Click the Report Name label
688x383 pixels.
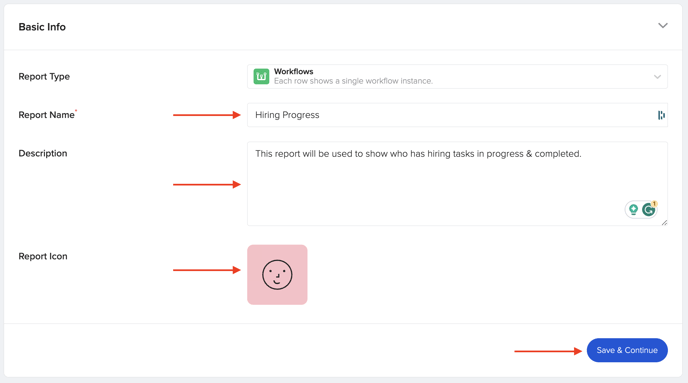click(x=47, y=115)
